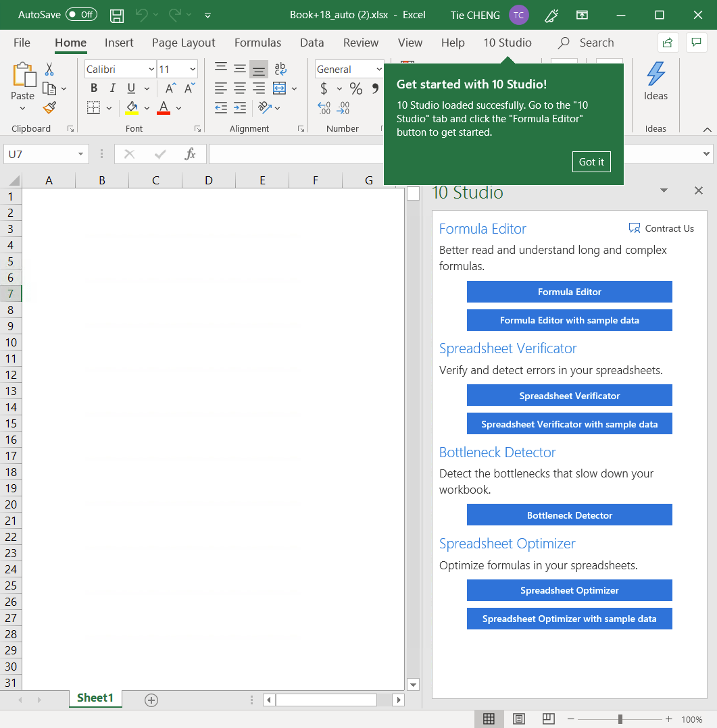Open 10 Studio task pane options arrow
The width and height of the screenshot is (717, 728).
coord(664,190)
